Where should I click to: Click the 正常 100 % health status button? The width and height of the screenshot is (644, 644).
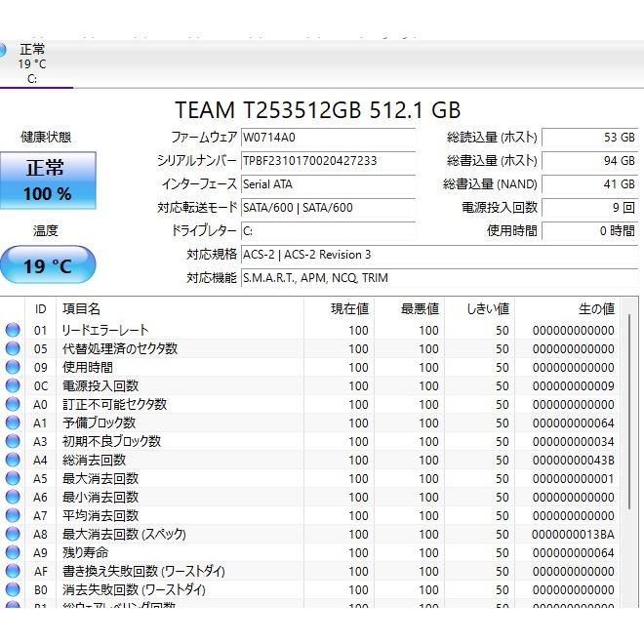[x=48, y=181]
